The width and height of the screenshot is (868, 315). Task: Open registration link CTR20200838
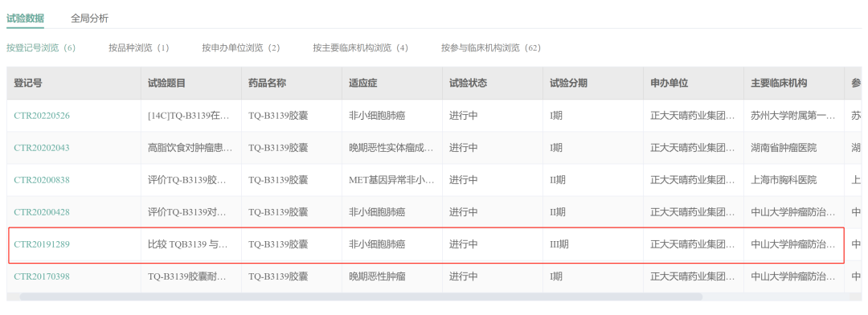[42, 180]
